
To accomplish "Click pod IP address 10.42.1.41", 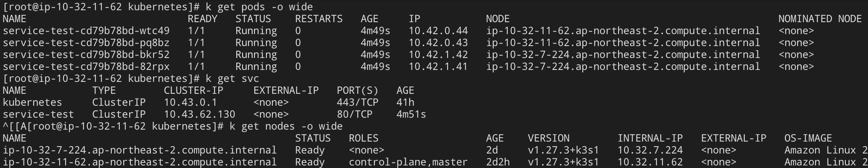I will (x=438, y=67).
